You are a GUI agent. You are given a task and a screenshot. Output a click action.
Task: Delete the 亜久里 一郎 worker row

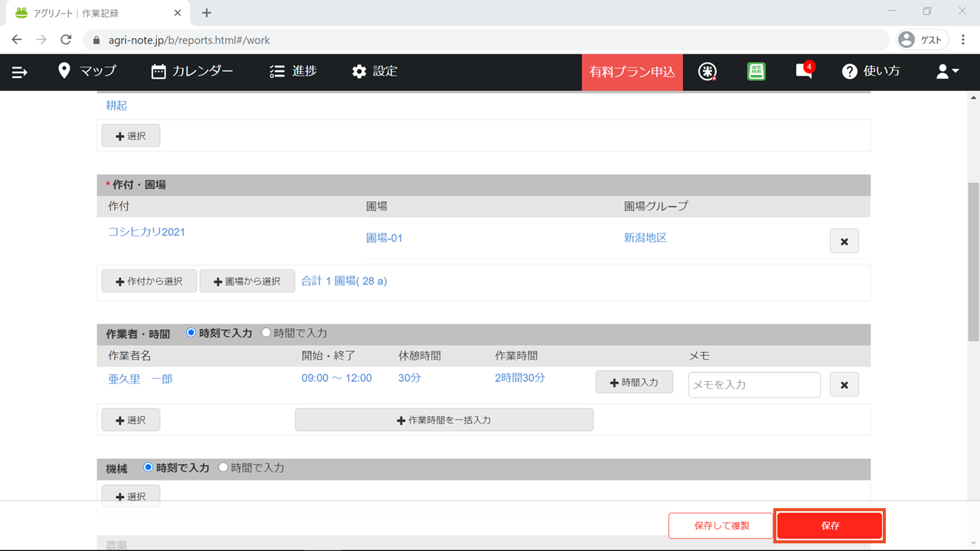pos(844,385)
